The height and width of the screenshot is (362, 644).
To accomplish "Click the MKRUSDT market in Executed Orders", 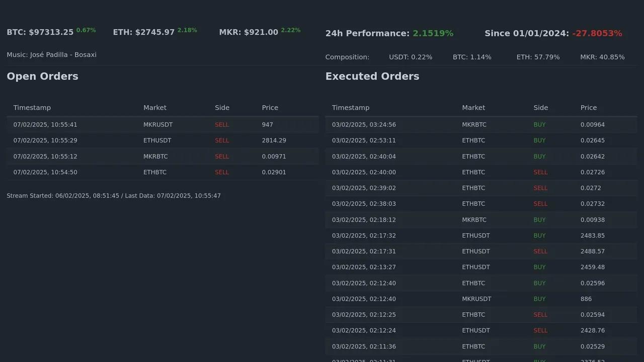I will [476, 299].
